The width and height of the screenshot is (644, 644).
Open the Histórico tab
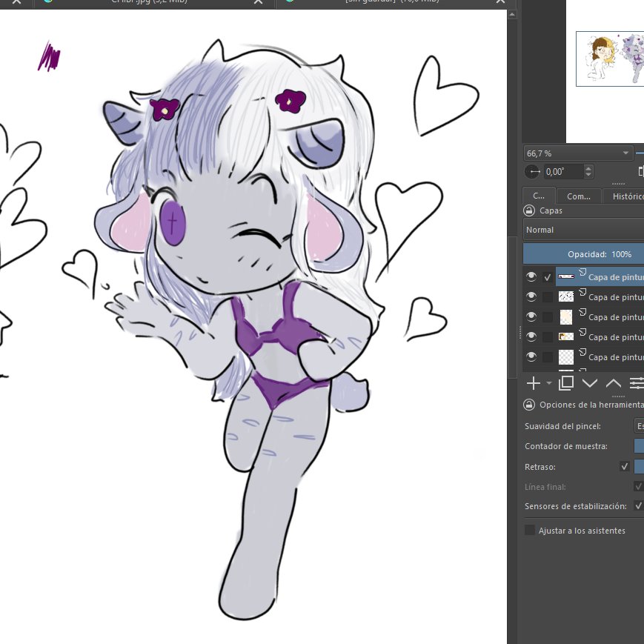[623, 196]
